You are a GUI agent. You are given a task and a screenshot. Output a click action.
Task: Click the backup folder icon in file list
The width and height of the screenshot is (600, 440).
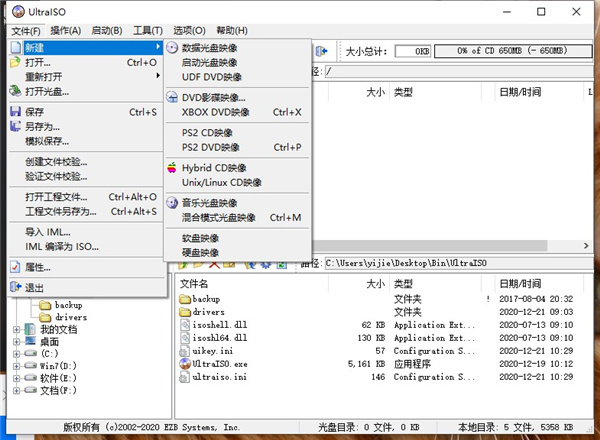[184, 299]
